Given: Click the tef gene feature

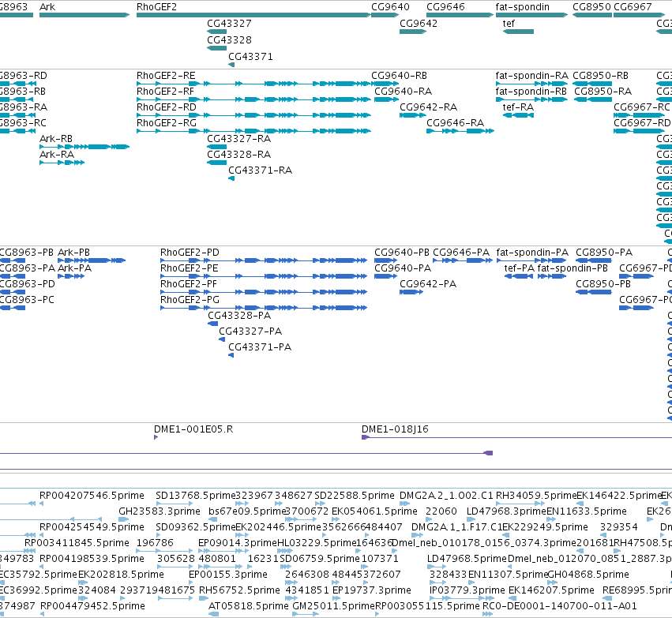Looking at the screenshot, I should pos(518,32).
